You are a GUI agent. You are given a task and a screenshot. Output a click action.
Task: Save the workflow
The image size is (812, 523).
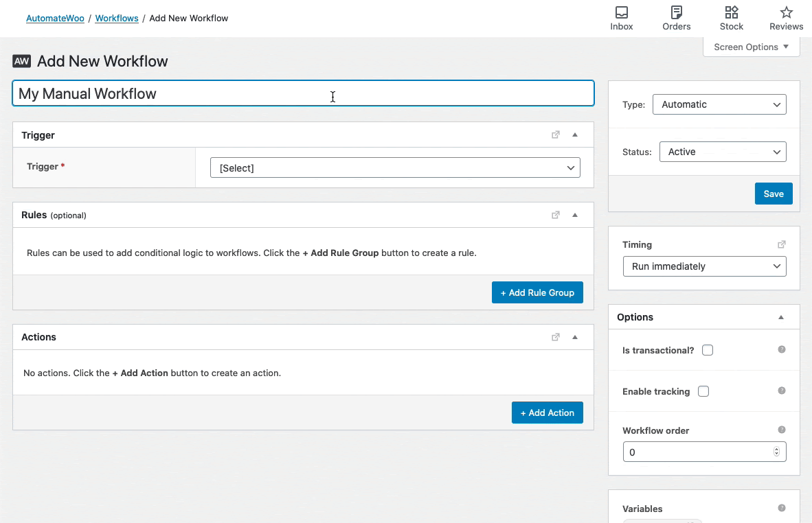773,194
